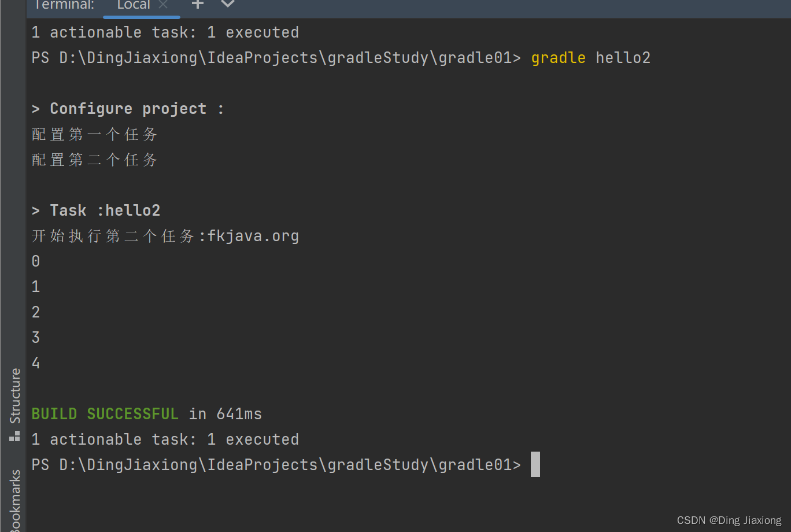The height and width of the screenshot is (532, 791).
Task: Open the Structure side panel label
Action: point(16,396)
